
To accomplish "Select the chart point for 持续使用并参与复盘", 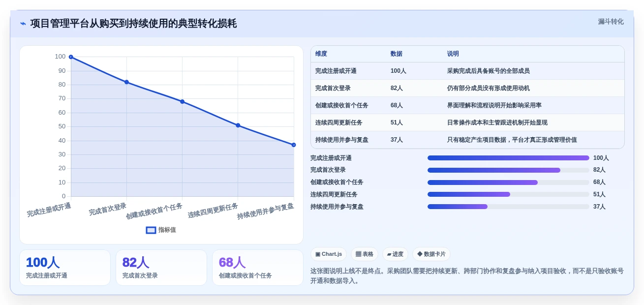I will tap(294, 145).
